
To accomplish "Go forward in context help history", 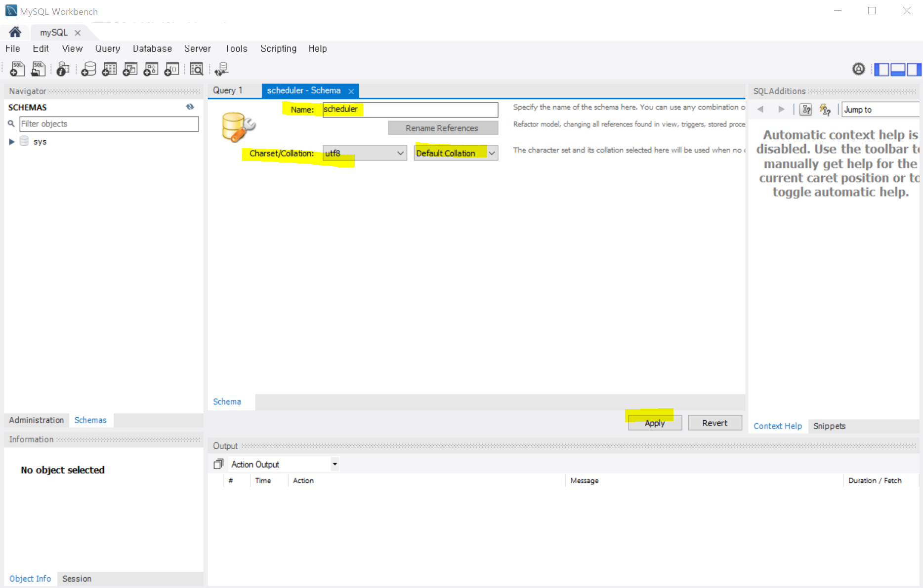I will click(x=781, y=109).
